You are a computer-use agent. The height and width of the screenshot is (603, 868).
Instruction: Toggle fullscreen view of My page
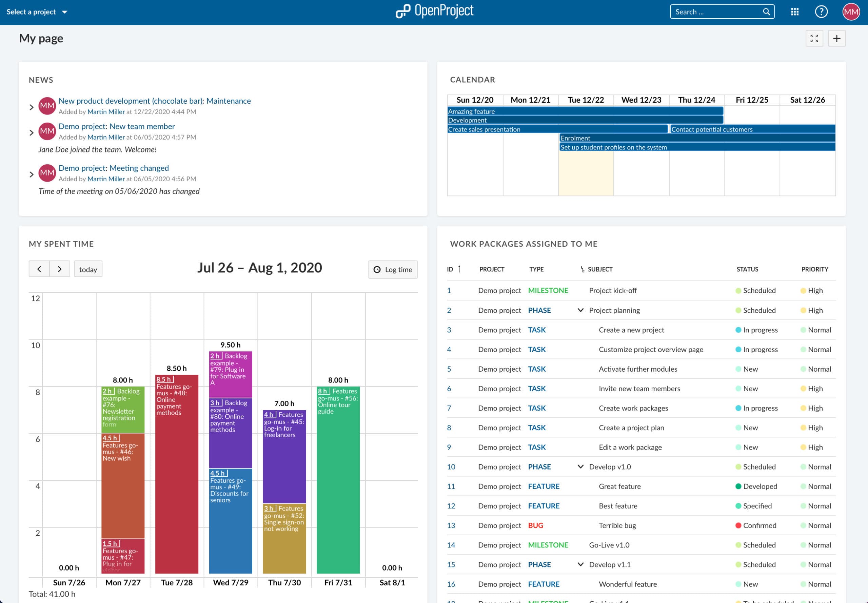pos(814,39)
